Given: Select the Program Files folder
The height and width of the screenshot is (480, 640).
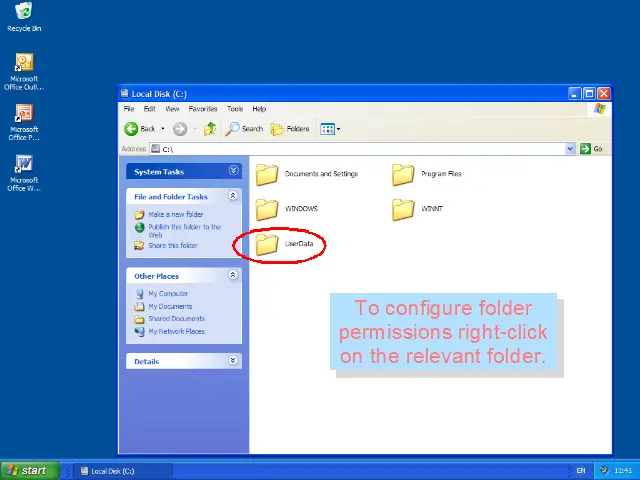Looking at the screenshot, I should coord(403,175).
